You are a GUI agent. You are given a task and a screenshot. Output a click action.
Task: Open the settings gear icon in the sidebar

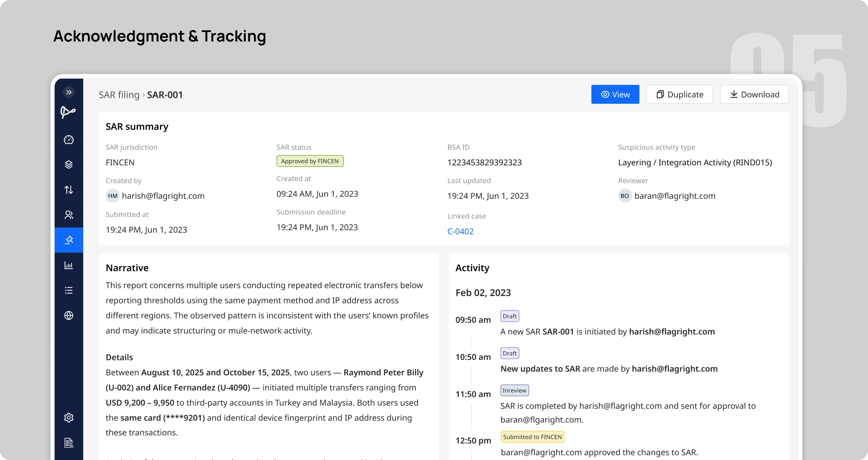(69, 418)
